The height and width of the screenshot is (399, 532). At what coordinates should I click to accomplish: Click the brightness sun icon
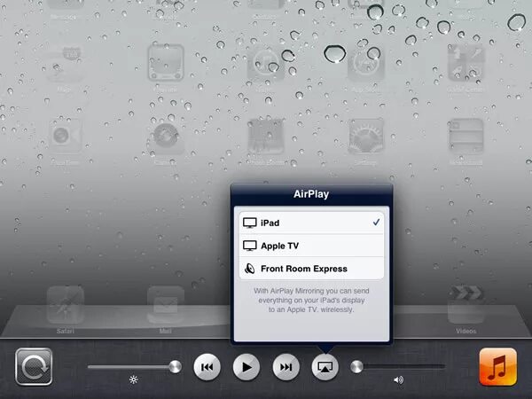(133, 379)
